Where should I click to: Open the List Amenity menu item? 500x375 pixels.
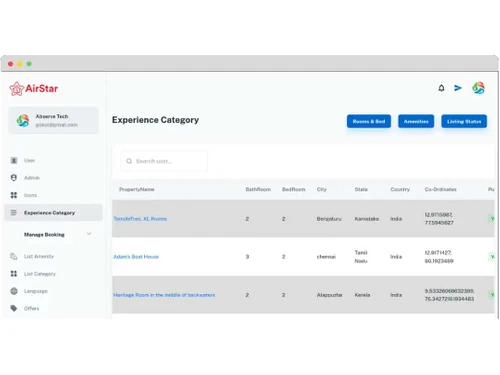click(39, 256)
